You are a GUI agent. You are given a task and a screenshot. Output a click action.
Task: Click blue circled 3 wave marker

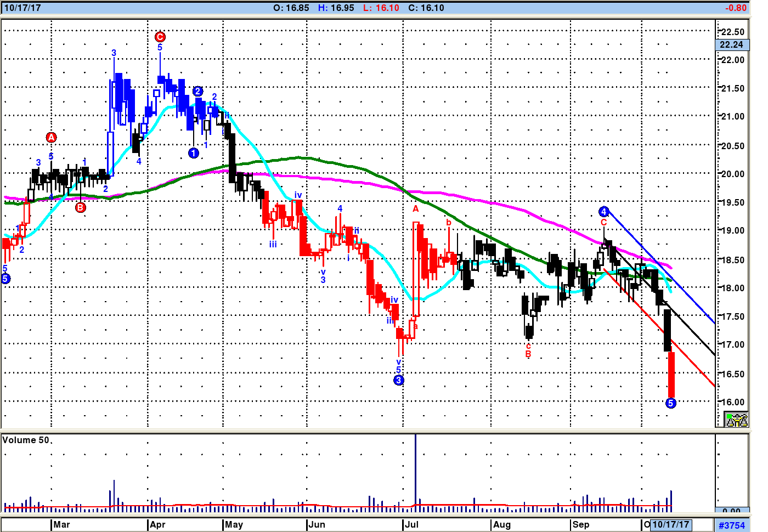[399, 380]
